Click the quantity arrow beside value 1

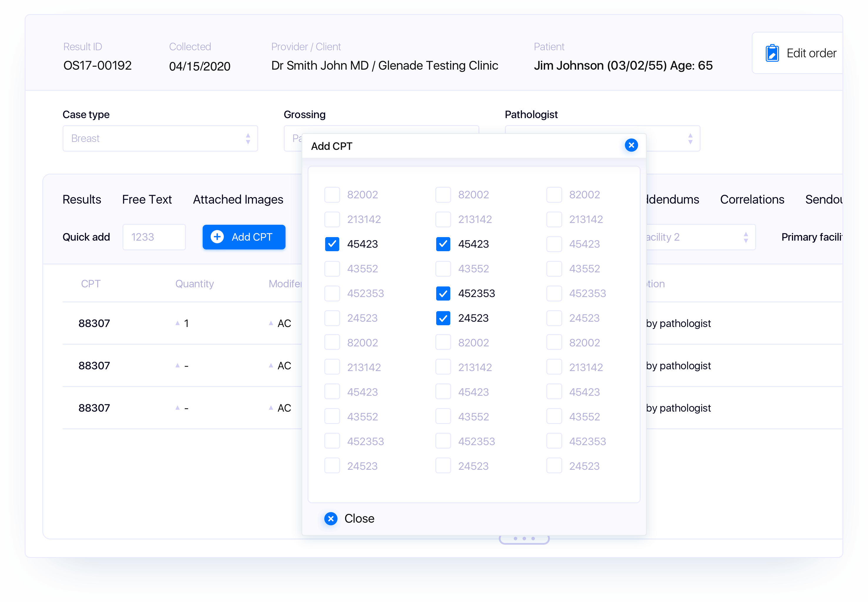point(178,323)
